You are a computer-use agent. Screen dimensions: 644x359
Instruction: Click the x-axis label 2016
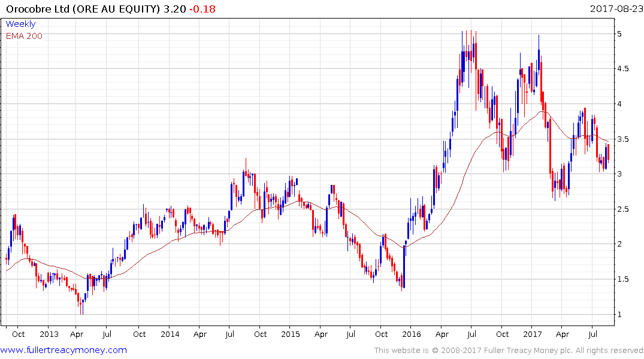412,334
